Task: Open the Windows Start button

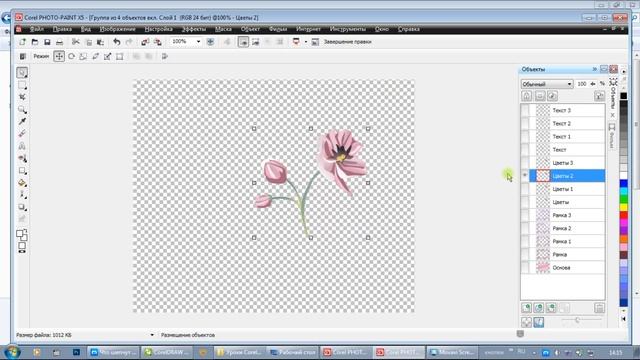Action: 11,352
